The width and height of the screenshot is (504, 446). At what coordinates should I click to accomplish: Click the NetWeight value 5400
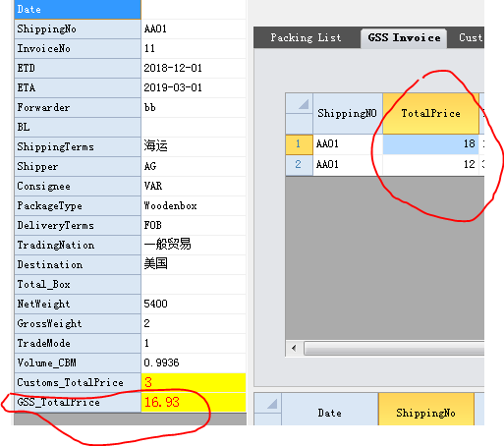pos(194,304)
